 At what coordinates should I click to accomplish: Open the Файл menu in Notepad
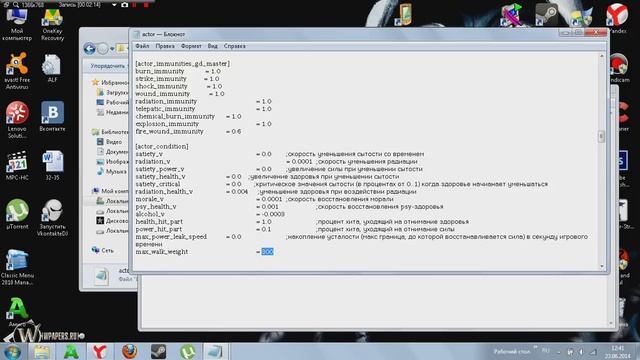(x=142, y=46)
